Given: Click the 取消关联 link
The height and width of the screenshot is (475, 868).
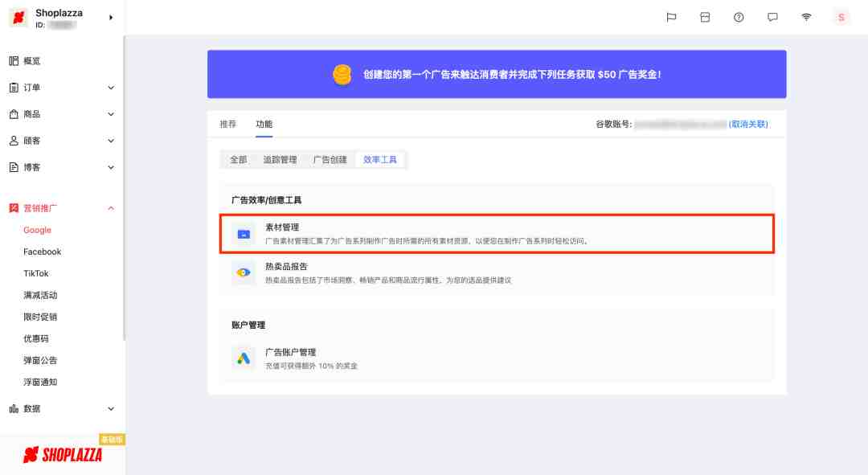Looking at the screenshot, I should 748,124.
